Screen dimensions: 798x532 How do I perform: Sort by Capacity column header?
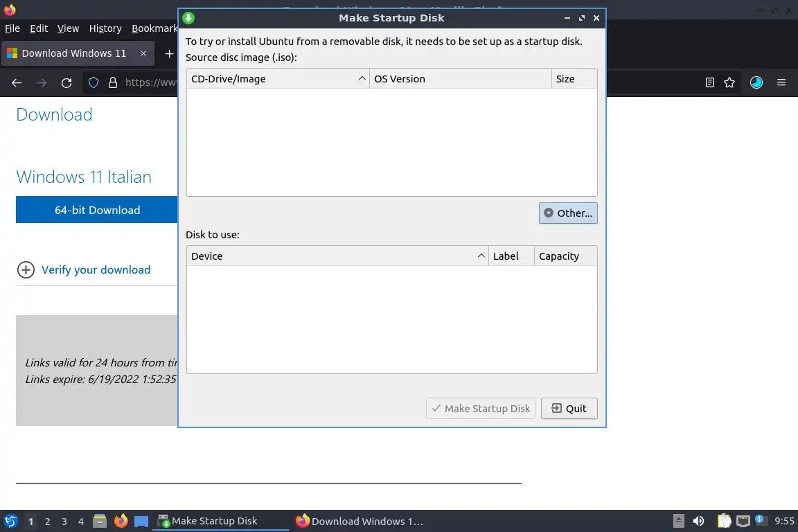point(565,256)
